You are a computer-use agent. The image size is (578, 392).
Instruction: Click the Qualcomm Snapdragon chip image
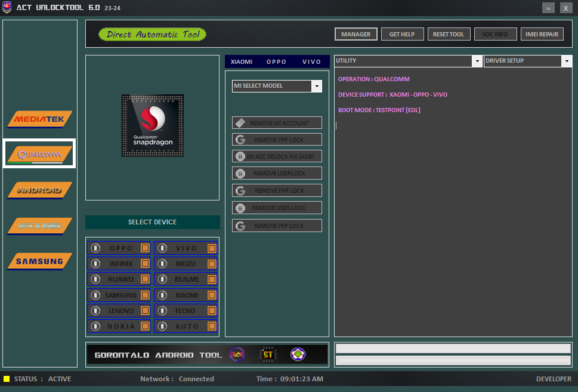point(153,125)
